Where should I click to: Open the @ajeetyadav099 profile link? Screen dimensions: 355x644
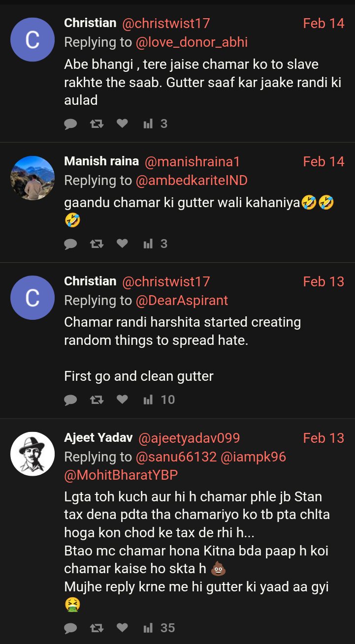click(189, 438)
